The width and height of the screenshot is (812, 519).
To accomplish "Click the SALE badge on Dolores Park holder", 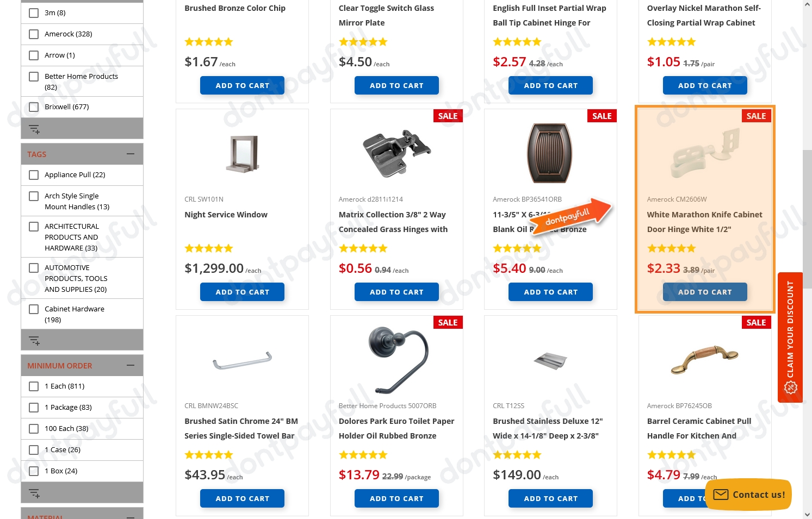I will tap(448, 322).
